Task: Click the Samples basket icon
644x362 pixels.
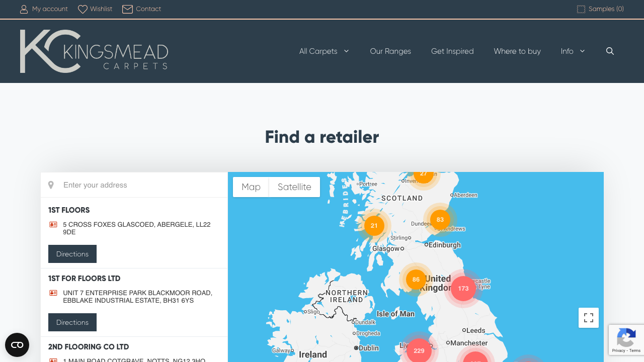Action: click(581, 9)
